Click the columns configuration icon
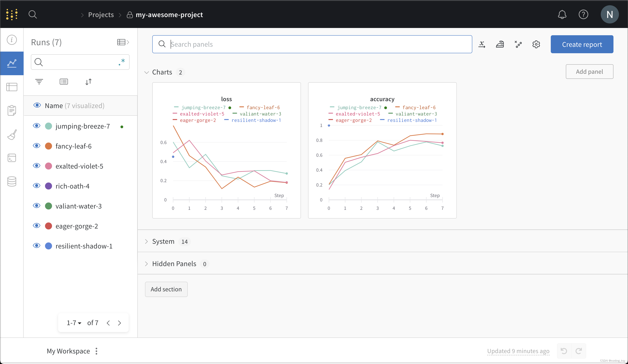 pyautogui.click(x=64, y=82)
